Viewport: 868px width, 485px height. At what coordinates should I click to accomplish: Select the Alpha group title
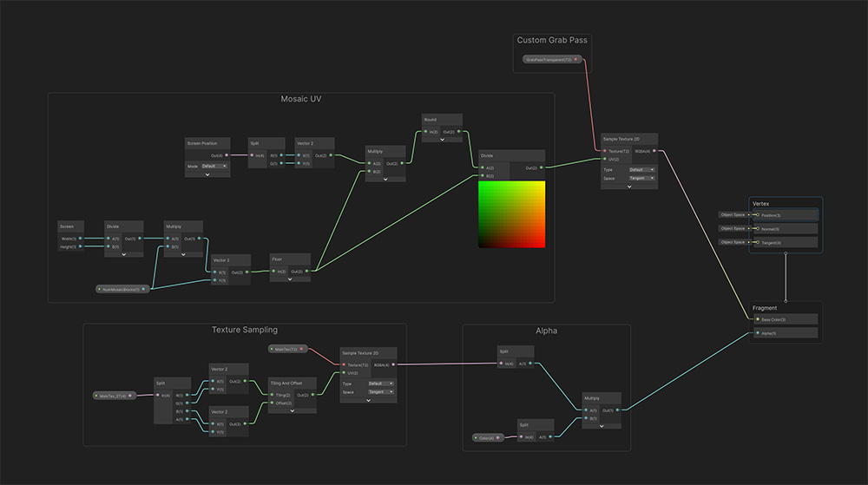(546, 331)
